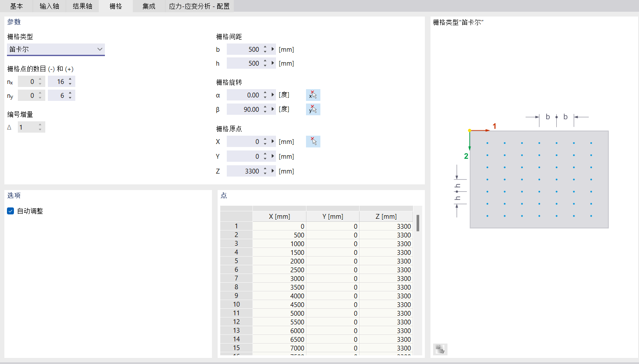Image resolution: width=639 pixels, height=364 pixels.
Task: Click the pick-axis icon beside β rotation
Action: (x=313, y=109)
